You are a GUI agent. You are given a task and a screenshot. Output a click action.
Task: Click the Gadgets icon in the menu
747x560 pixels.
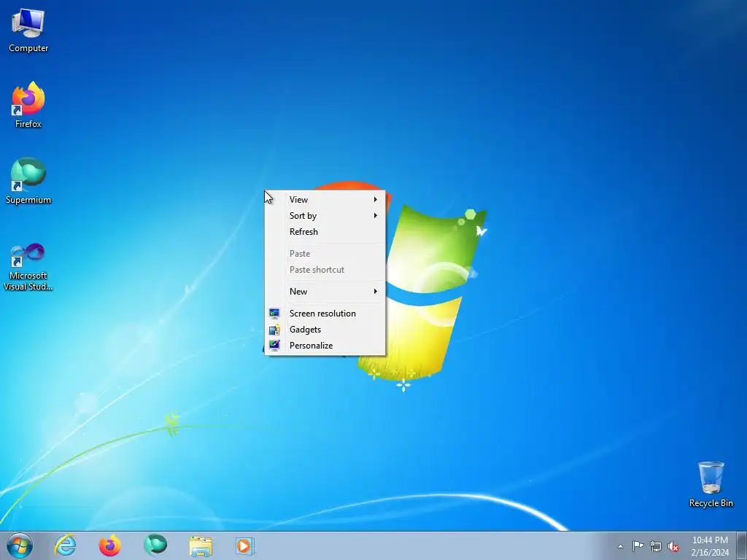click(274, 330)
